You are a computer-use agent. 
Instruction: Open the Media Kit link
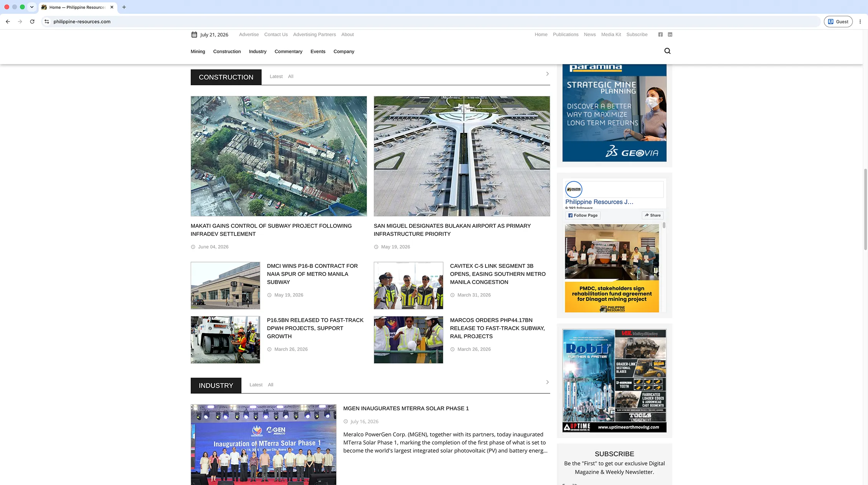(x=611, y=35)
